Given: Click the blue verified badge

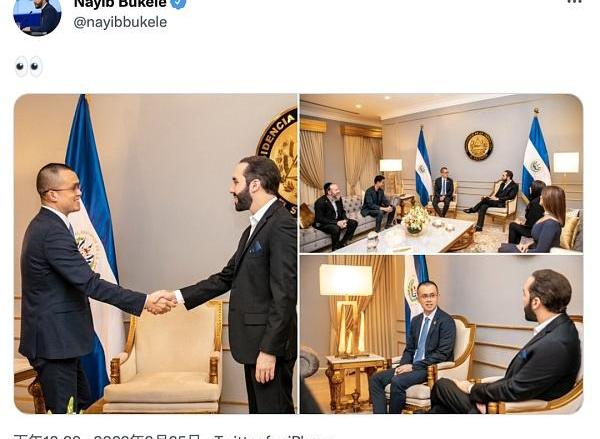Looking at the screenshot, I should pos(178,3).
